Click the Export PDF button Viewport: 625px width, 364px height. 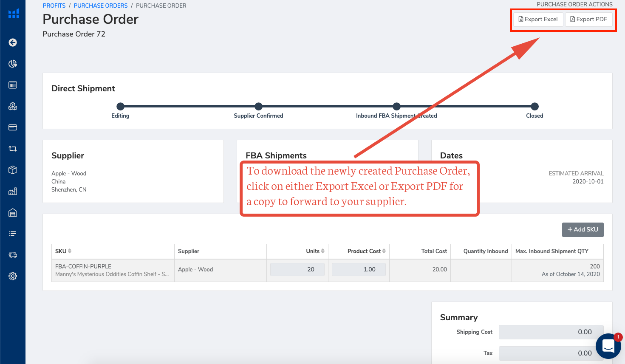click(x=588, y=19)
